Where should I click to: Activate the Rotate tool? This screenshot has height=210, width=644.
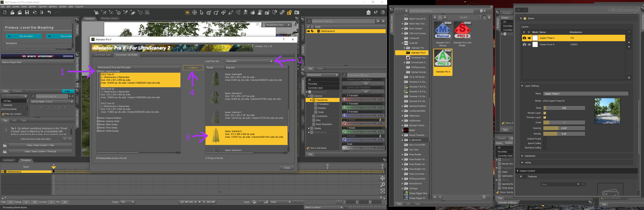(x=216, y=13)
